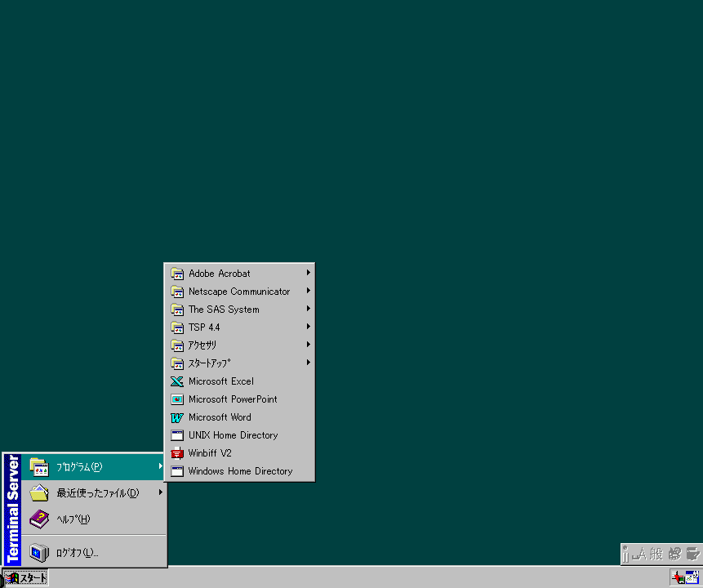This screenshot has height=588, width=703.
Task: Open the Netscape Communicator program group
Action: (x=239, y=291)
